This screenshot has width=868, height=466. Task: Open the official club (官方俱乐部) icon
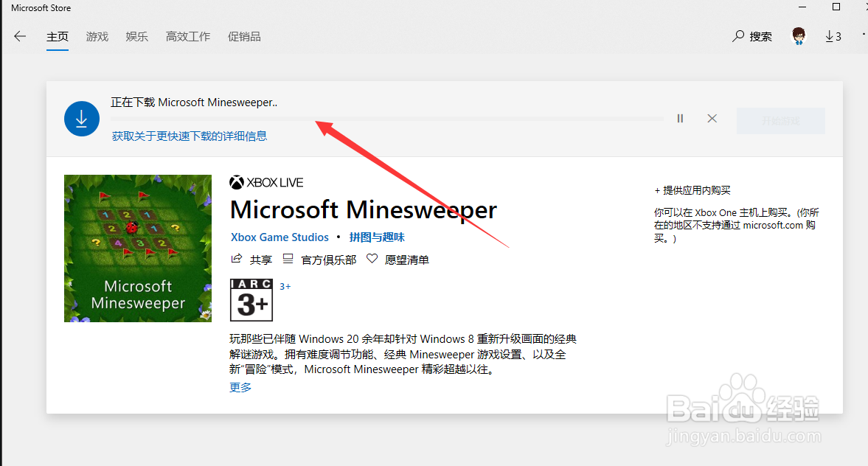pyautogui.click(x=287, y=259)
